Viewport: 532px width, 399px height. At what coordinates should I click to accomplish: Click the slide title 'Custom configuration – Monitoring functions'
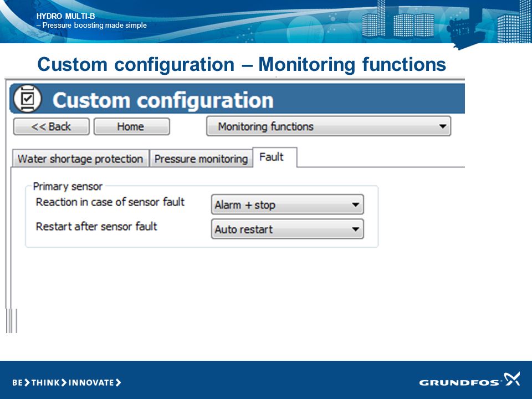pyautogui.click(x=242, y=64)
